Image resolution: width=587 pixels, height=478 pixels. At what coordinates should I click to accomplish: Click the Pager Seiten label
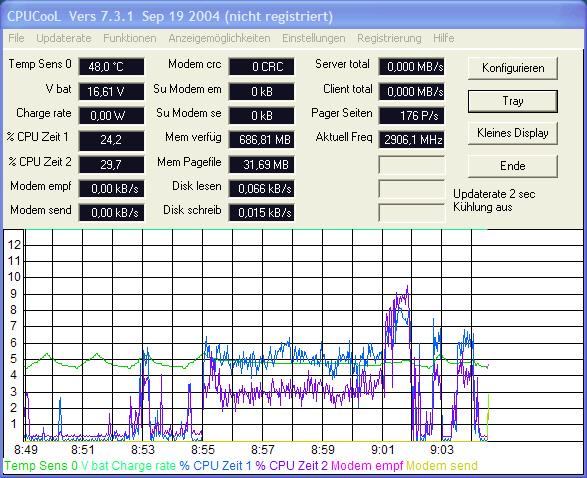click(341, 113)
